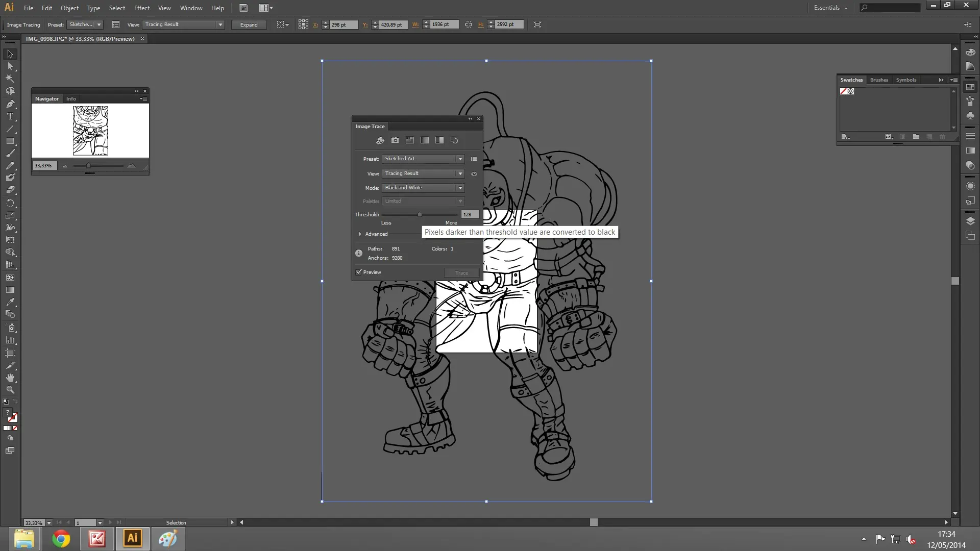This screenshot has height=551, width=980.
Task: Open File Explorer from the taskbar
Action: coord(24,539)
